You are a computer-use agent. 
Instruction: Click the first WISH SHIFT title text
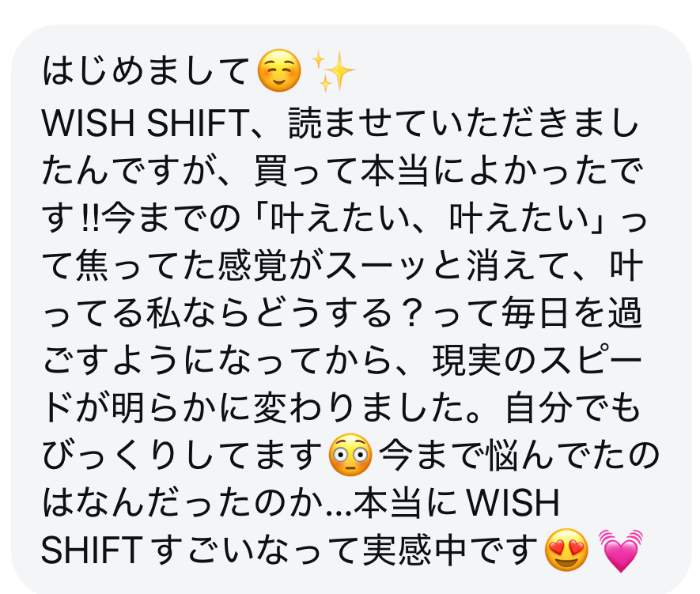[146, 123]
